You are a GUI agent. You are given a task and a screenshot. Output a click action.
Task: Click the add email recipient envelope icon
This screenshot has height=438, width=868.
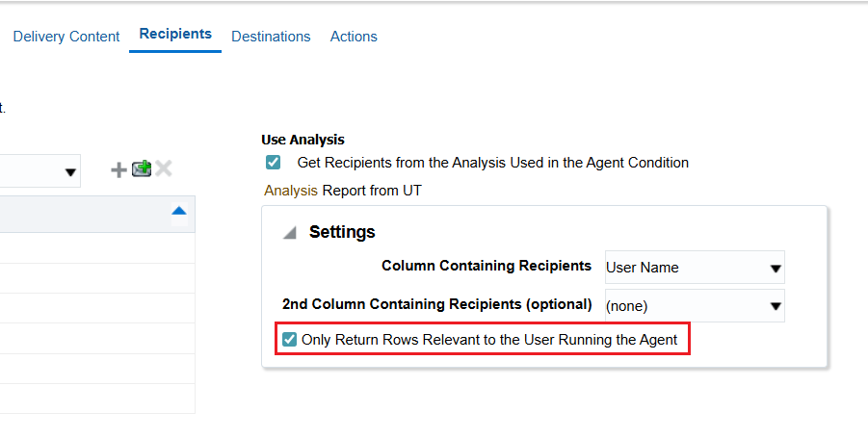click(x=142, y=168)
